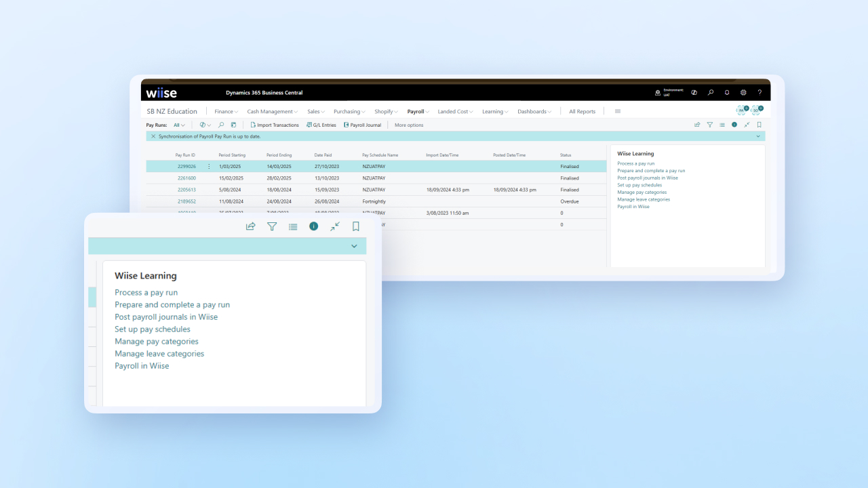This screenshot has width=868, height=488.
Task: Open Copilot icon in black header
Action: coord(694,93)
